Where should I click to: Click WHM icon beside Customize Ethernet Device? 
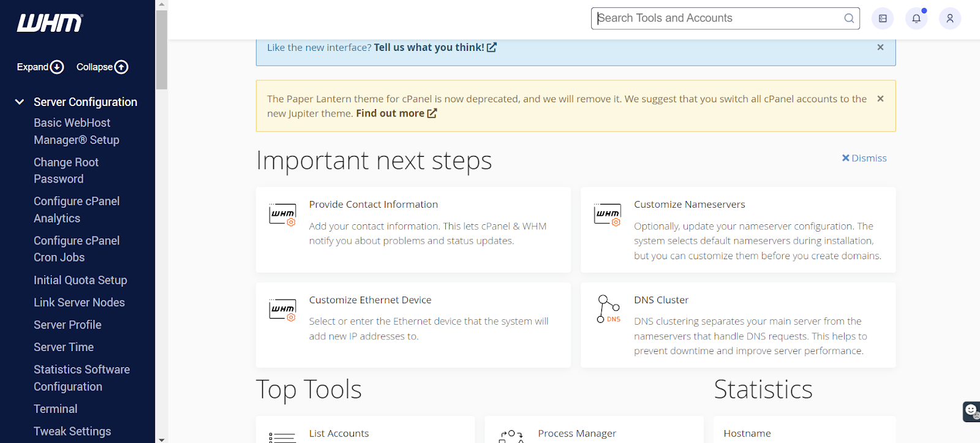click(x=282, y=310)
